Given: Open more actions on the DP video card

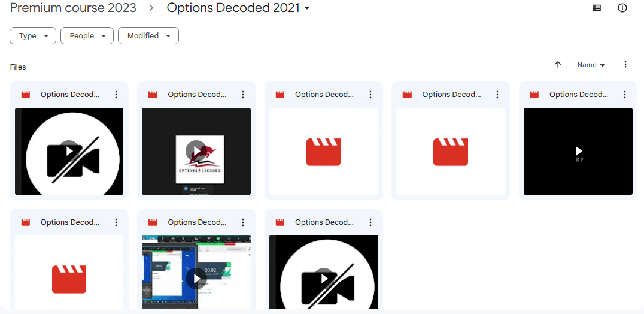Looking at the screenshot, I should pyautogui.click(x=625, y=95).
